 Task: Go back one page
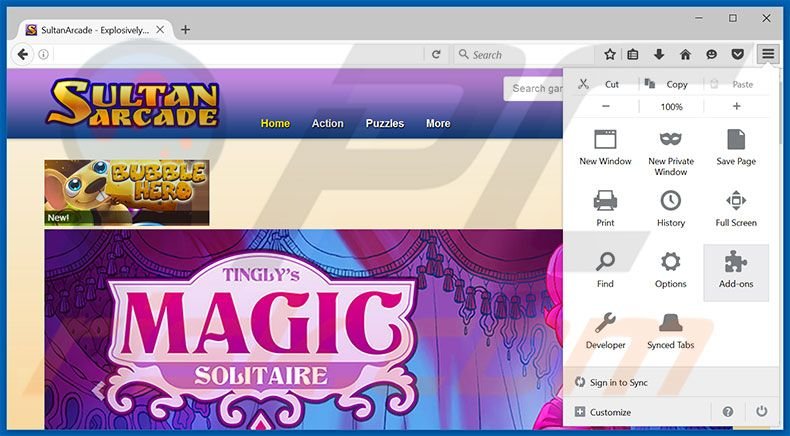(x=22, y=54)
